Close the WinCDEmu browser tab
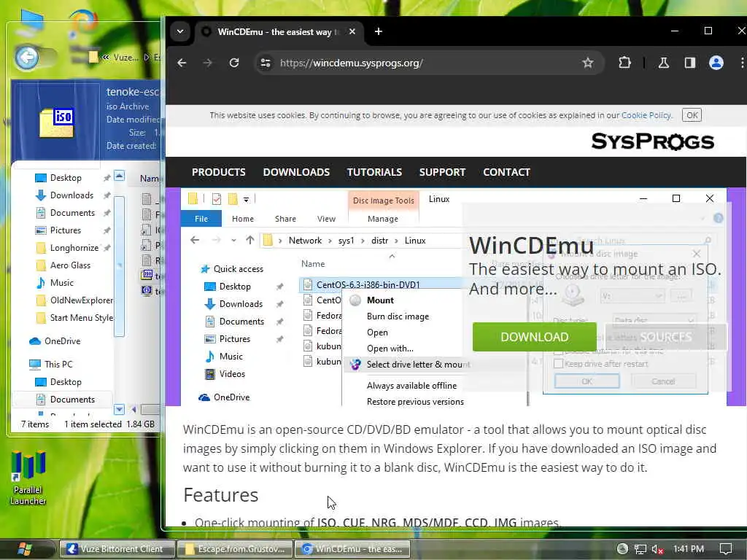The height and width of the screenshot is (560, 747). (352, 31)
